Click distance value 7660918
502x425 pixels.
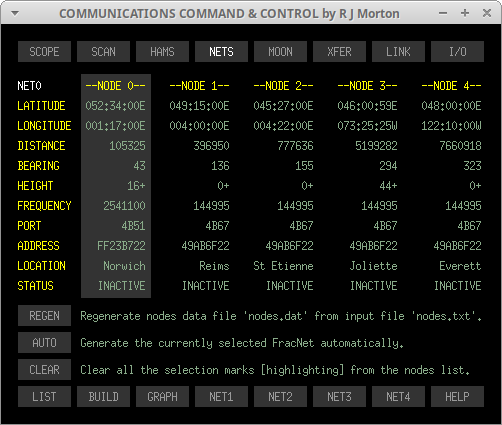click(x=460, y=146)
